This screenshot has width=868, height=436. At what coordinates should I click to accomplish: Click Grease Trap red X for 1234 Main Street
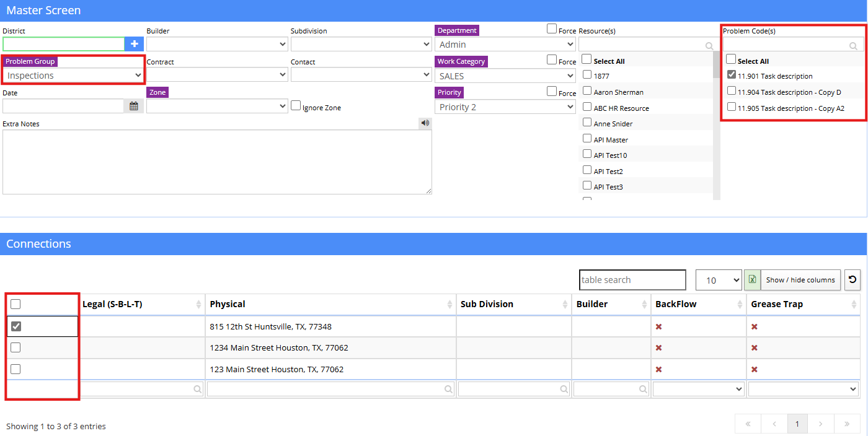[755, 348]
